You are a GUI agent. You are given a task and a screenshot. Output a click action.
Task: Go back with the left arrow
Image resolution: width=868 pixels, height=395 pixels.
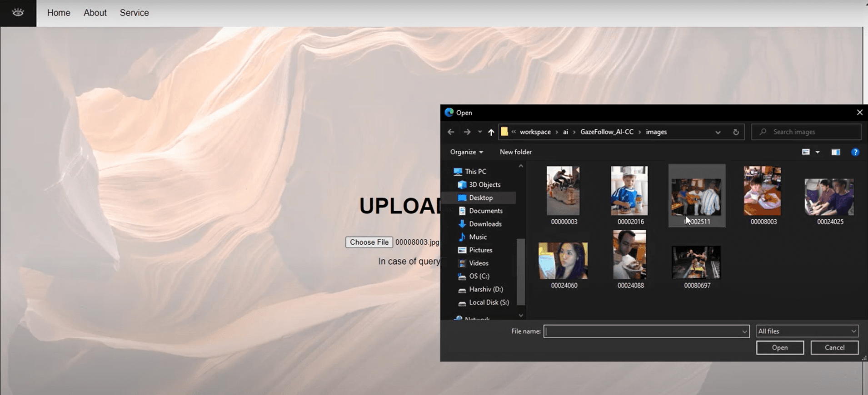point(451,132)
